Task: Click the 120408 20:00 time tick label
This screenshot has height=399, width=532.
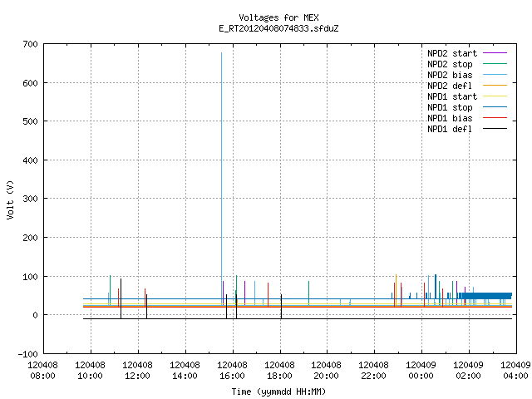Action: tap(326, 371)
